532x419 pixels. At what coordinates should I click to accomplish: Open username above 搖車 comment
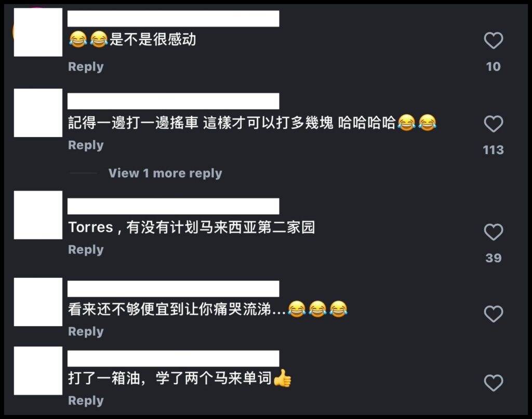pyautogui.click(x=174, y=101)
